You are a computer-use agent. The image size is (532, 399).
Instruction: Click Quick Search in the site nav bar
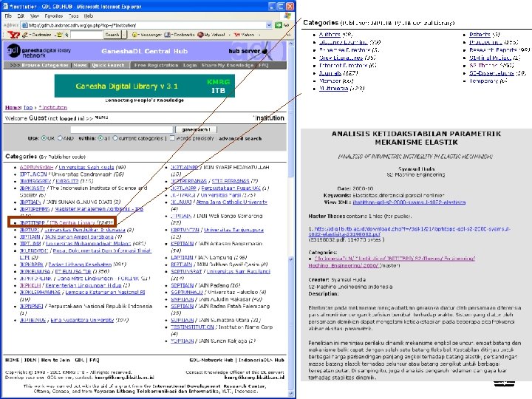click(108, 65)
